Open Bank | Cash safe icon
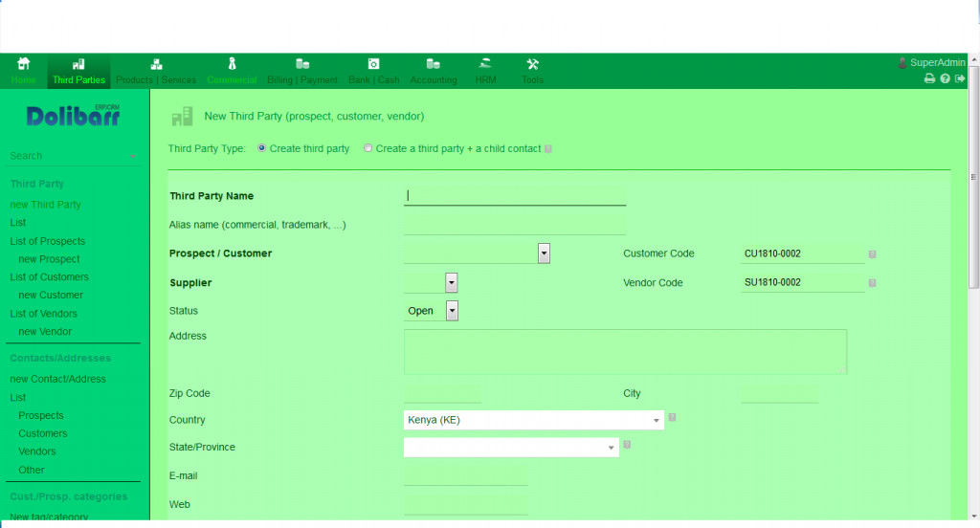 coord(373,64)
